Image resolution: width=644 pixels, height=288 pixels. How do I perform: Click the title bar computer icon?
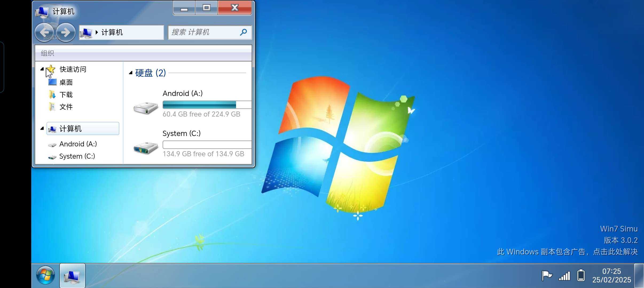[42, 11]
